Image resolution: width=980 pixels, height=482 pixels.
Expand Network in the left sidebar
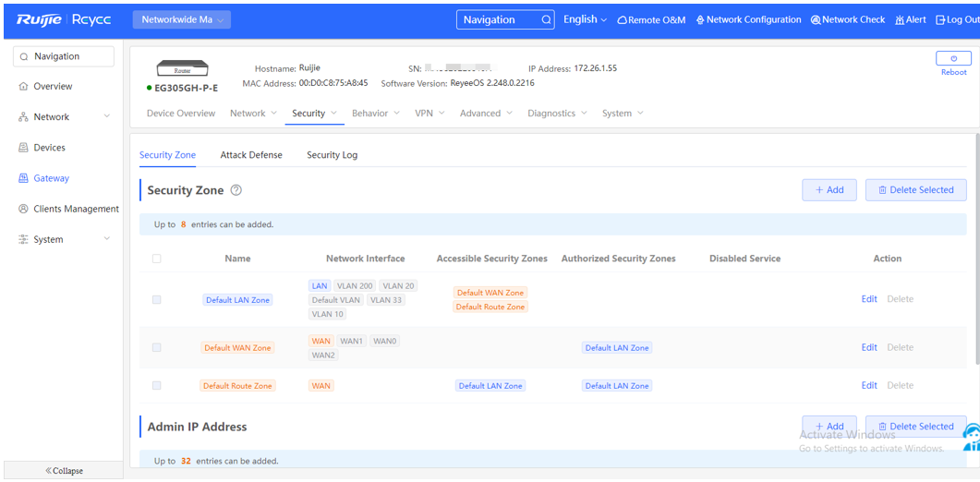(64, 117)
